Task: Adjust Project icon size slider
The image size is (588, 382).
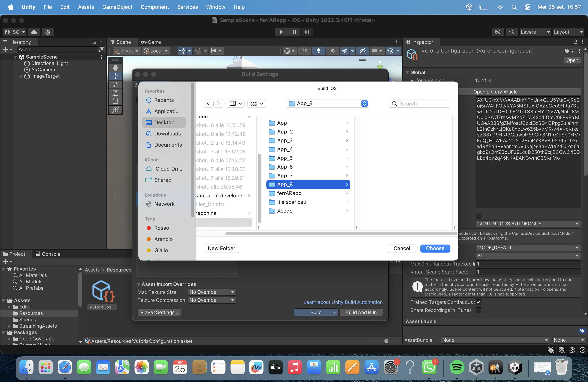Action: click(x=386, y=341)
